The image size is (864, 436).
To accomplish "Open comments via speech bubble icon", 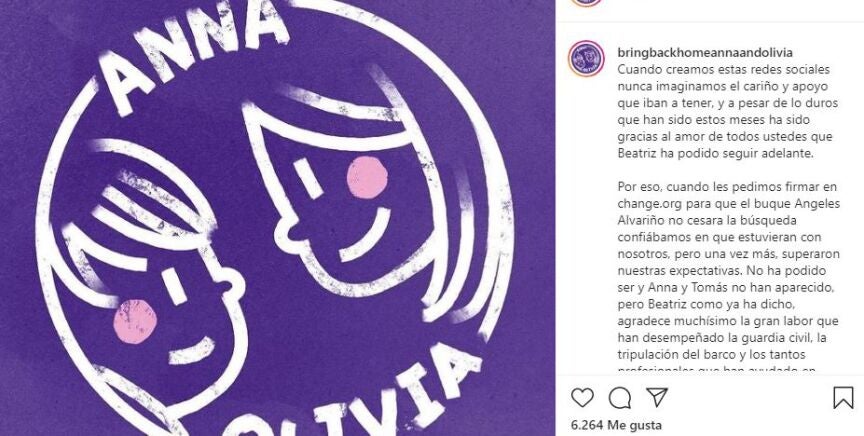I will (x=619, y=397).
